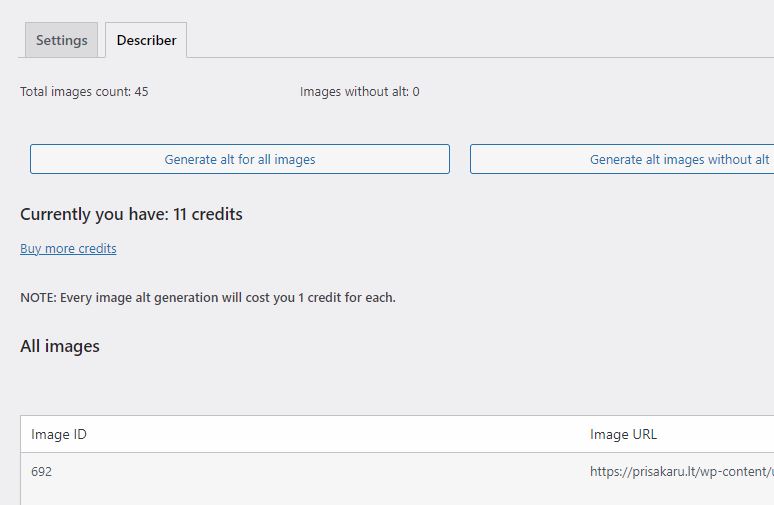Click blank header space between Image ID and URL
The width and height of the screenshot is (774, 505).
point(338,434)
